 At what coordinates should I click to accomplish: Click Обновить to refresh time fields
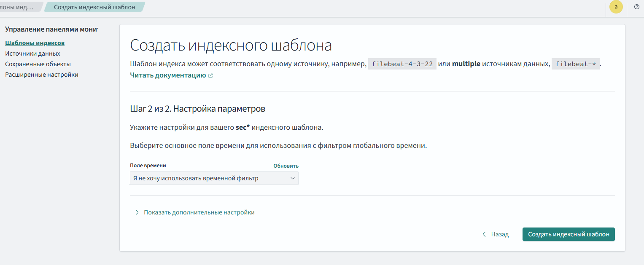coord(286,166)
